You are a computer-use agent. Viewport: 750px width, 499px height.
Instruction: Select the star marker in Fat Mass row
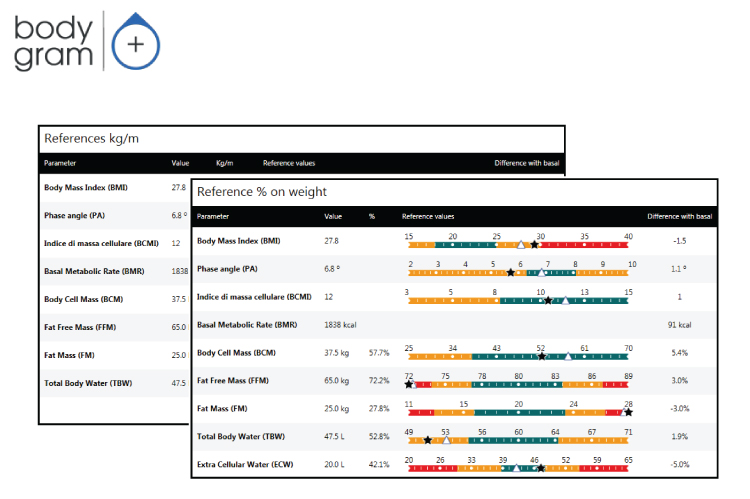click(x=628, y=411)
